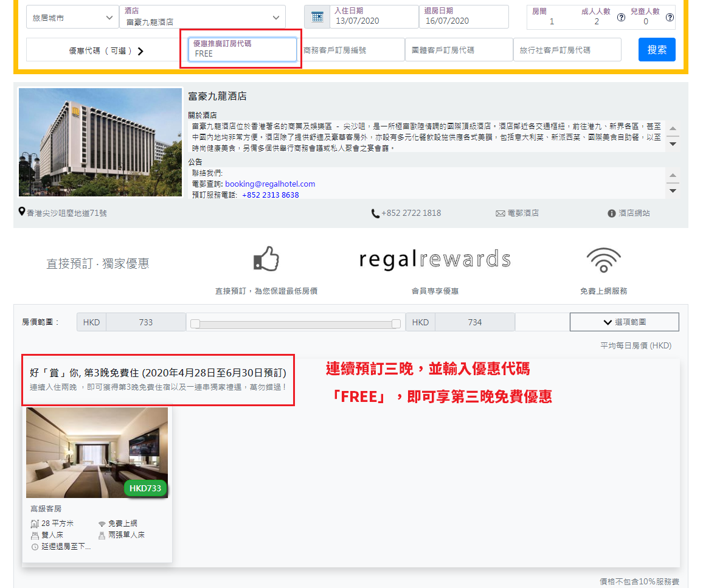Click the twin beds icon by 兩張單人床

click(x=102, y=535)
